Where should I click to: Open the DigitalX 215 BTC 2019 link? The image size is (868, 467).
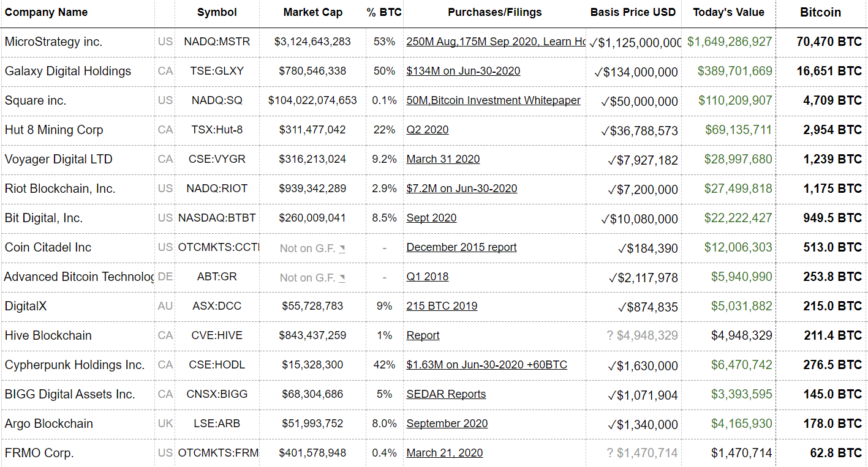point(442,306)
